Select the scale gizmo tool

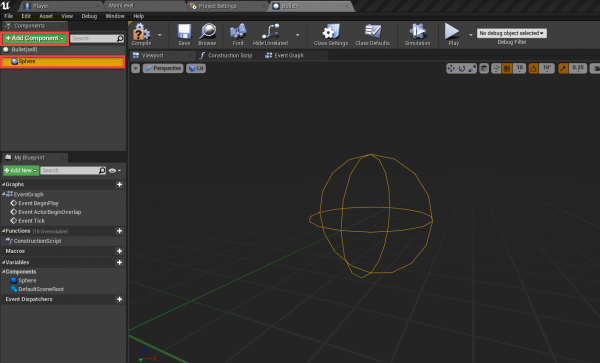[472, 68]
